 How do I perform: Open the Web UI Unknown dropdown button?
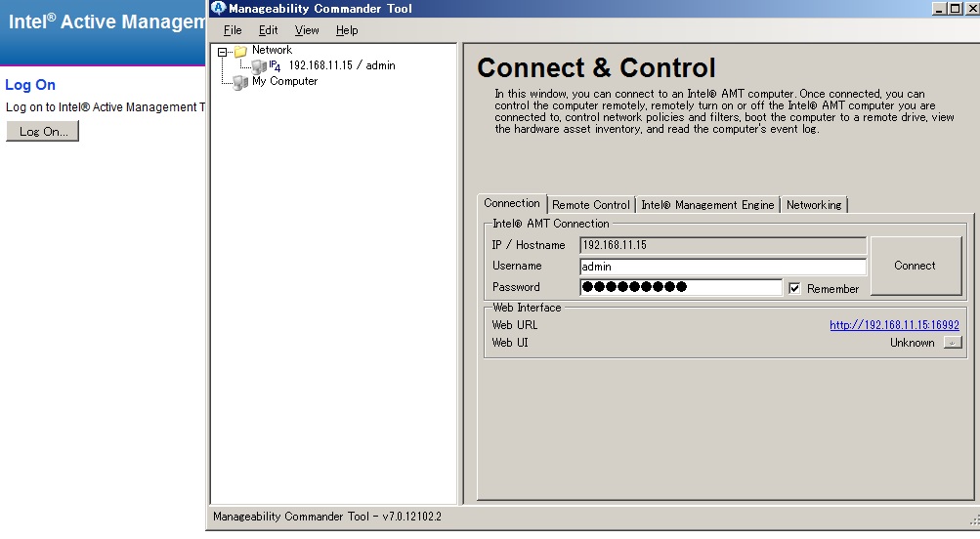(x=953, y=343)
